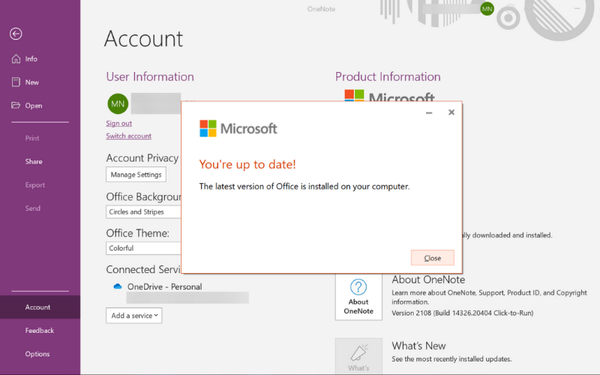Click the green MN user avatar
Image resolution: width=600 pixels, height=375 pixels.
118,104
